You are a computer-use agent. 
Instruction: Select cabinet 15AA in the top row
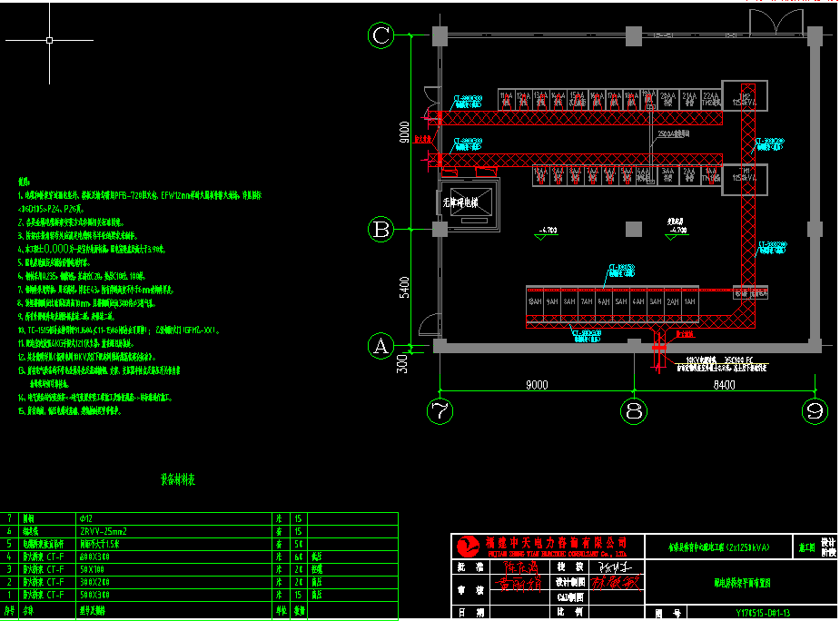[x=577, y=99]
